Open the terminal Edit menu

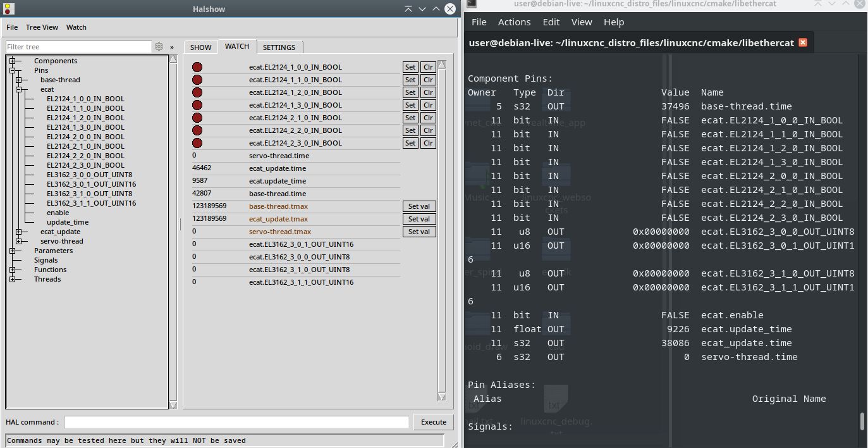click(551, 22)
